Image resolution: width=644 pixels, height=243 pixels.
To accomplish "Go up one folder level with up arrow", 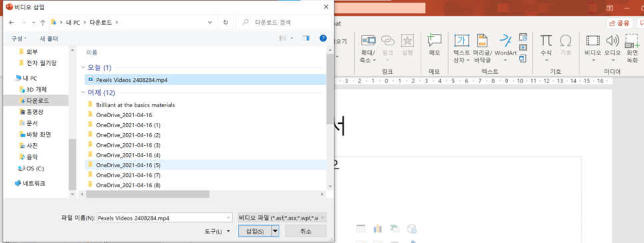I will click(x=43, y=23).
